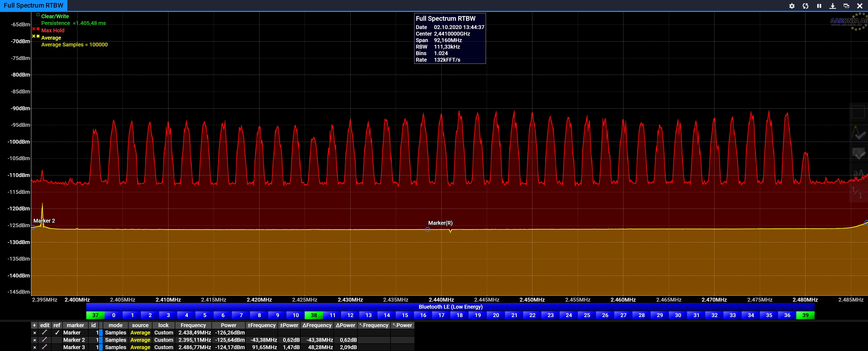Toggle the Clear/Write trace checkbox
This screenshot has width=868, height=351.
click(x=38, y=15)
